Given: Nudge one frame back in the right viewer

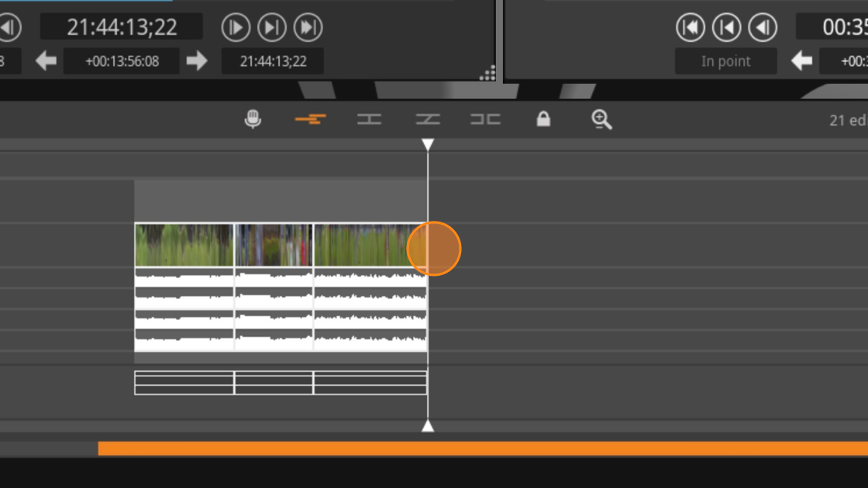Looking at the screenshot, I should tap(763, 27).
